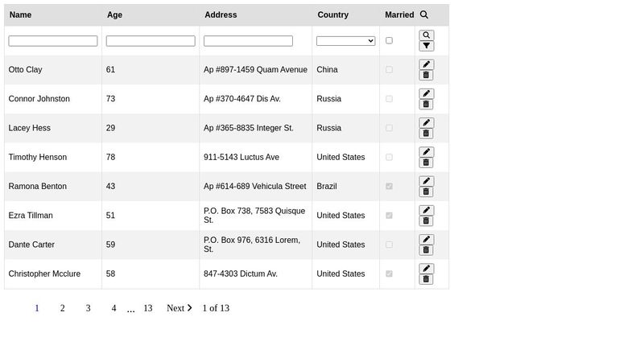Click the search button in filter row
This screenshot has height=362, width=644.
[x=427, y=35]
